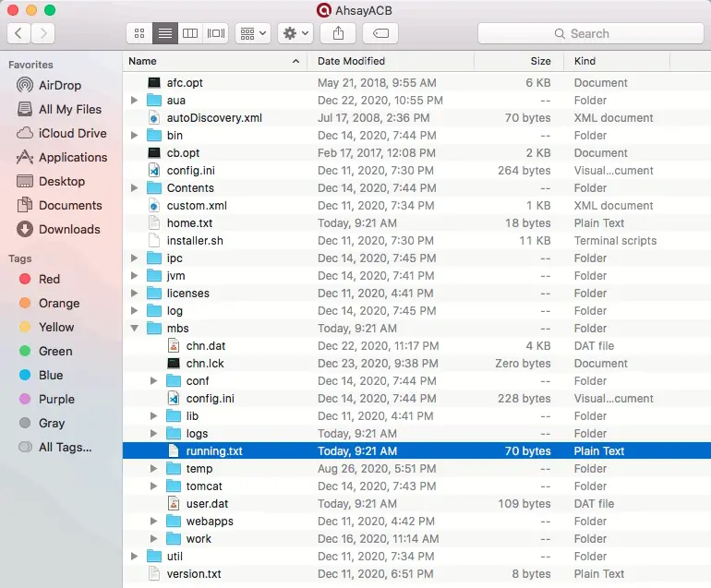711x588 pixels.
Task: Open the Action gear dropdown menu
Action: pos(295,33)
